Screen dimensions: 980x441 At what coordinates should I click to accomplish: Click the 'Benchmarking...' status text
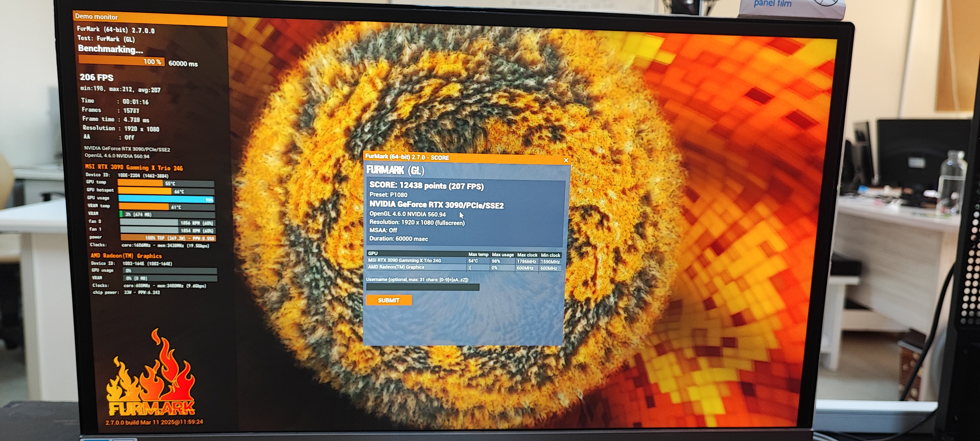111,49
